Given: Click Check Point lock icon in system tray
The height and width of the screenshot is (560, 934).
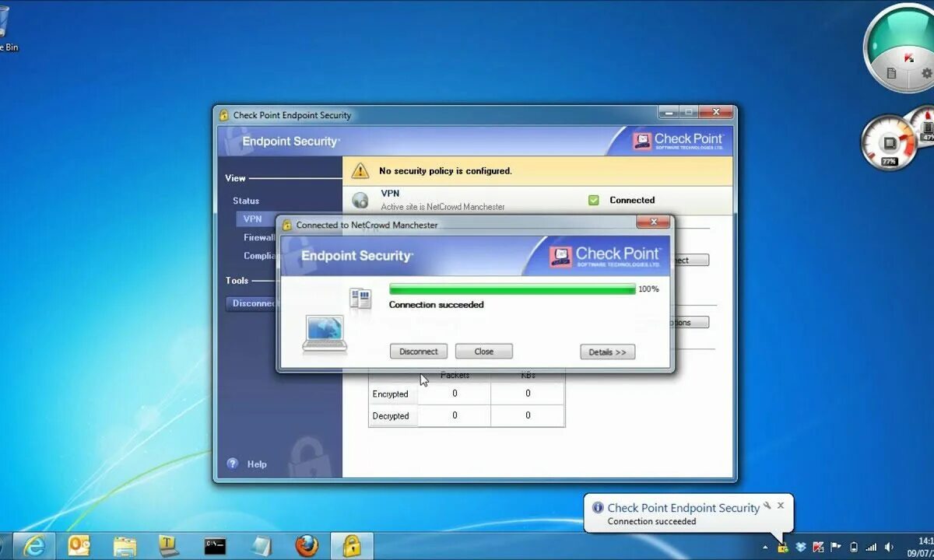Looking at the screenshot, I should 783,548.
